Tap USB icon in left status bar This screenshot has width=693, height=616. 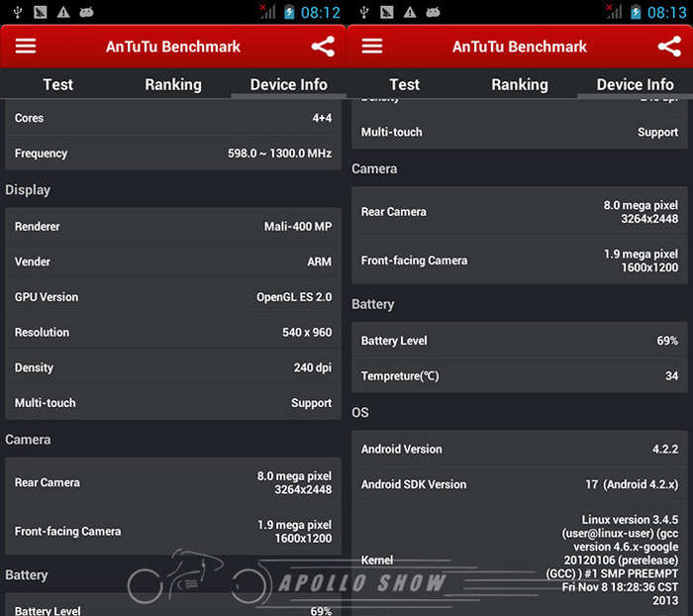(18, 12)
